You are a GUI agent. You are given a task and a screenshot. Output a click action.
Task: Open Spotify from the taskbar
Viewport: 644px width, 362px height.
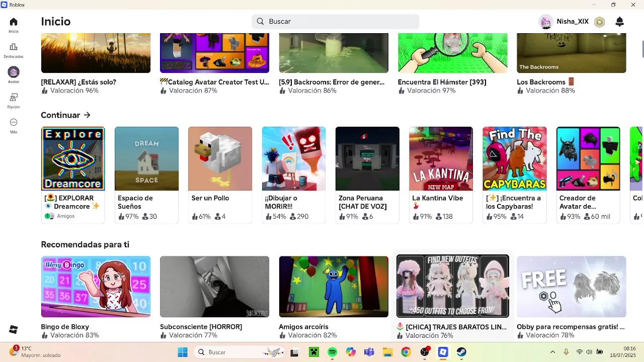pyautogui.click(x=332, y=352)
